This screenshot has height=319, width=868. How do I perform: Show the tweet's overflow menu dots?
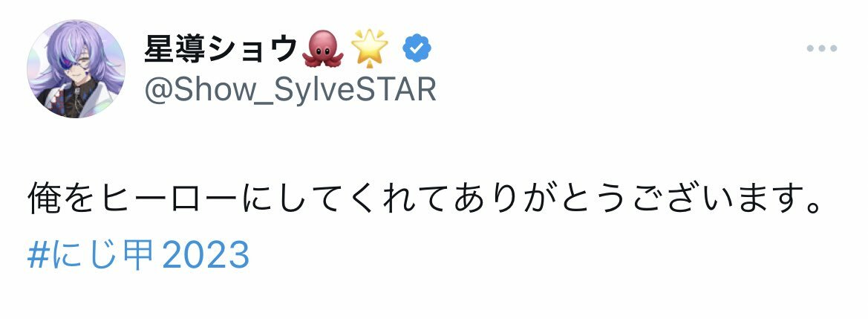(821, 48)
